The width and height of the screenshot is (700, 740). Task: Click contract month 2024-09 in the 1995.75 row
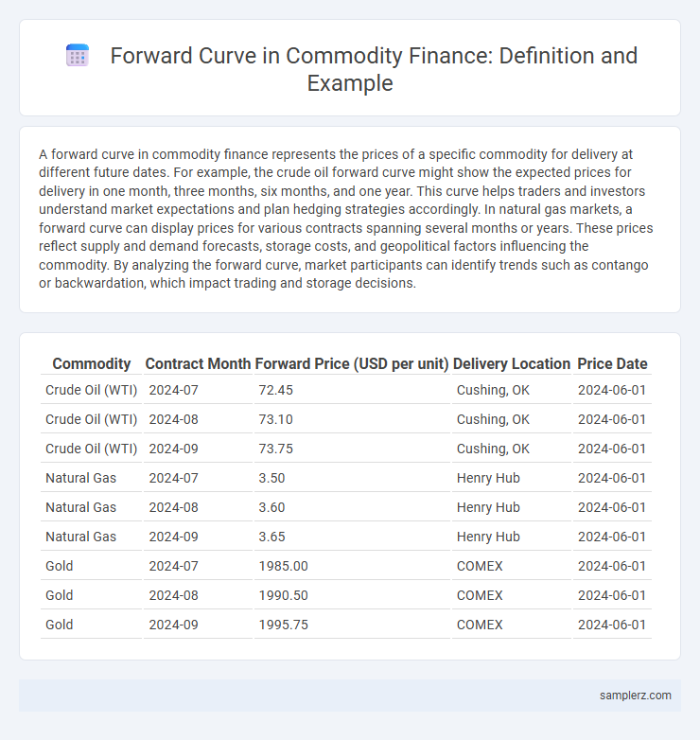point(174,625)
